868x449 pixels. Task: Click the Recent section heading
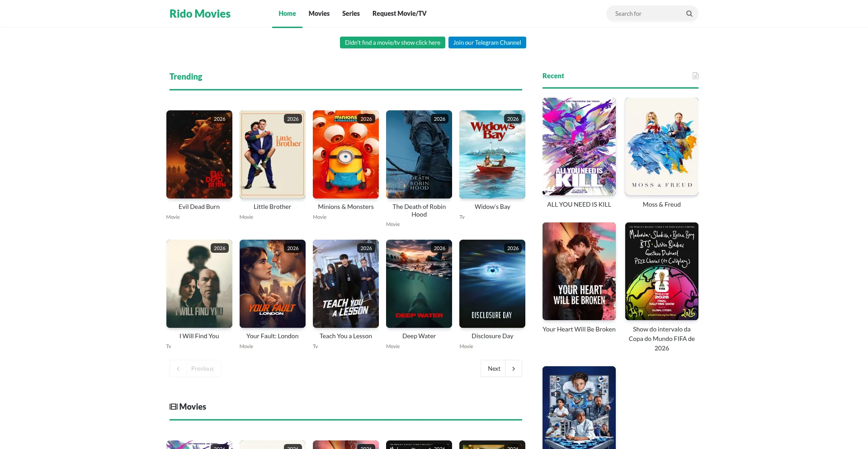(553, 76)
